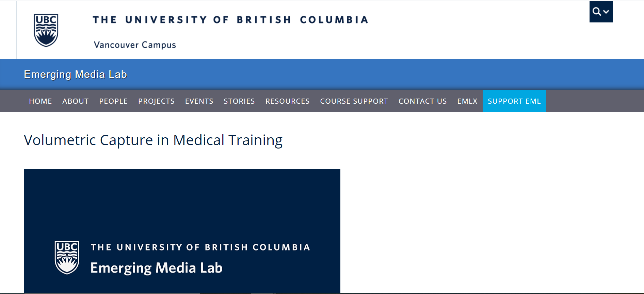Go to the People page
The height and width of the screenshot is (294, 644).
113,101
